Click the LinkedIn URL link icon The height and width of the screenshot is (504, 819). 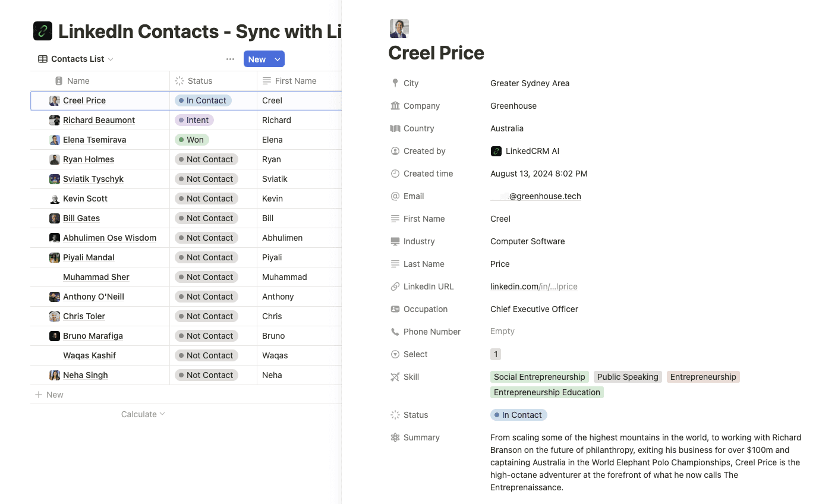tap(395, 286)
